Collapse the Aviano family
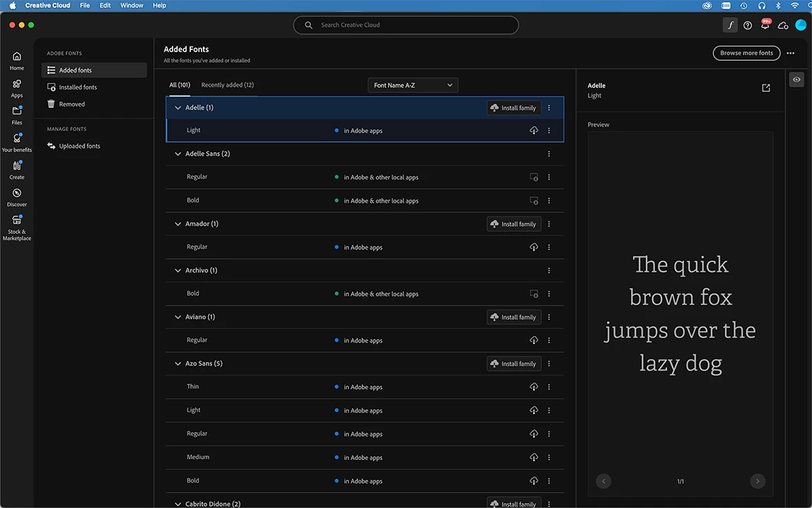 pyautogui.click(x=178, y=317)
